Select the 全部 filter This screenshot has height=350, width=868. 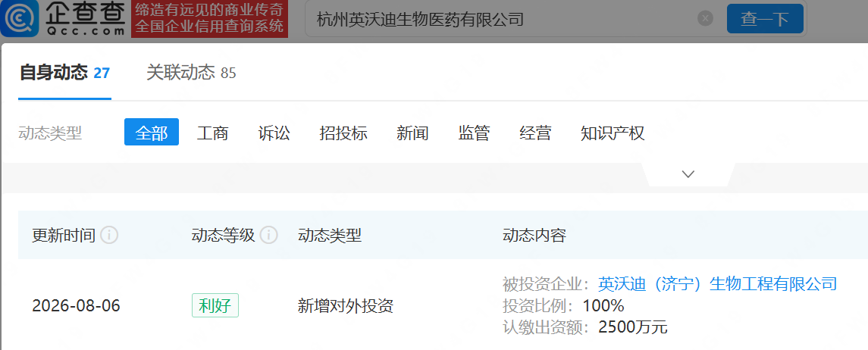151,133
